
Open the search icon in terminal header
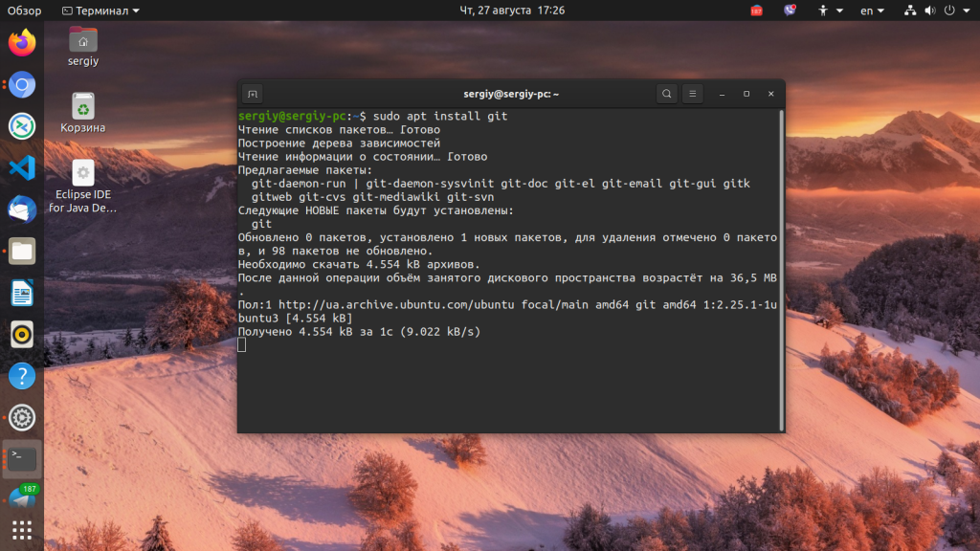[x=666, y=94]
